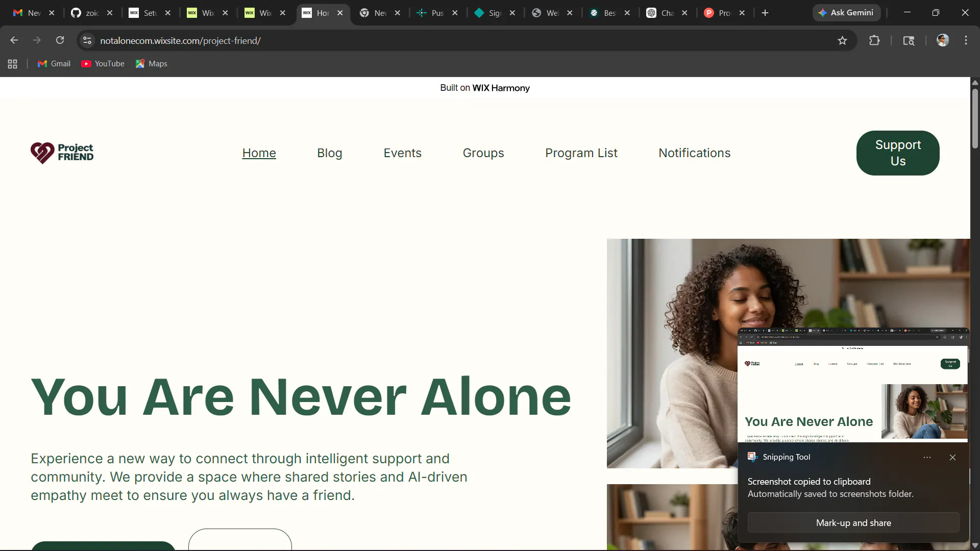Open the Notifications page
The height and width of the screenshot is (551, 980).
pos(695,153)
